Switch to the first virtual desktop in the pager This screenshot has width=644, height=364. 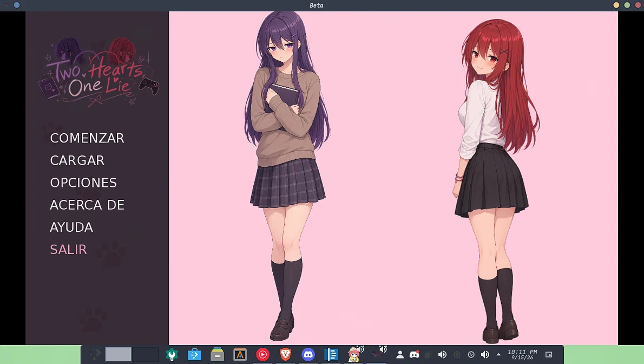[119, 354]
